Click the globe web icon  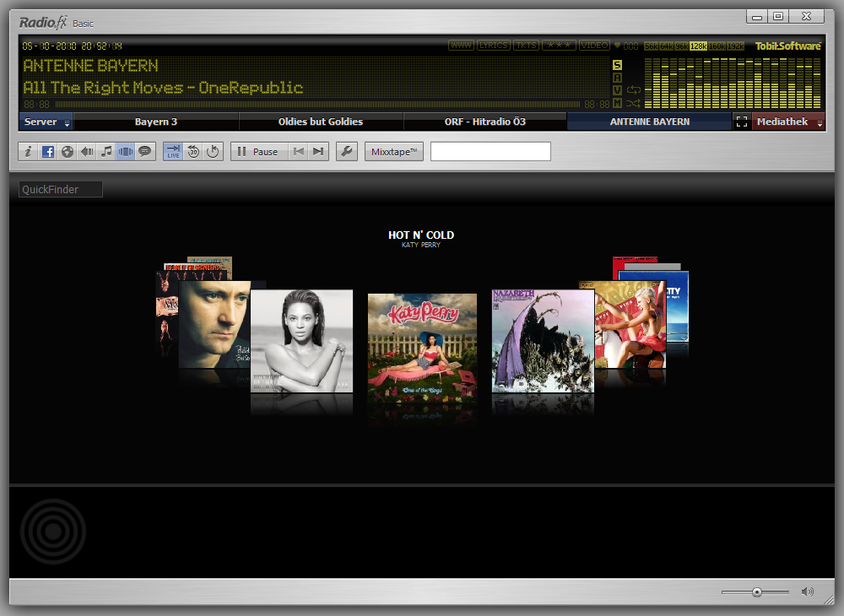click(x=68, y=152)
